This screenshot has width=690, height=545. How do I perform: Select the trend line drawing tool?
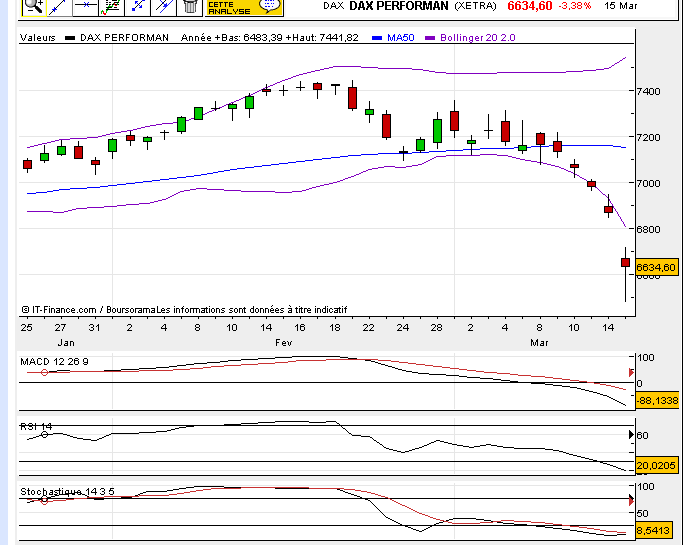(x=59, y=6)
